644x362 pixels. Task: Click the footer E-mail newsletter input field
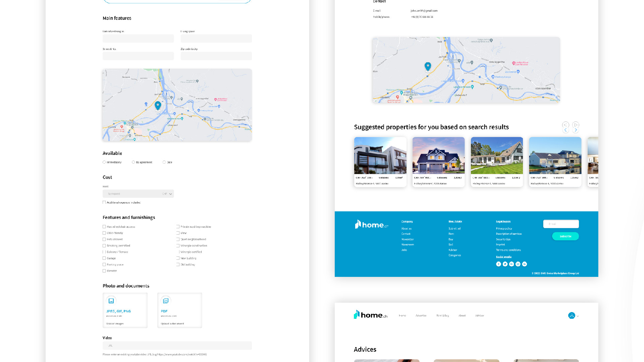tap(561, 224)
